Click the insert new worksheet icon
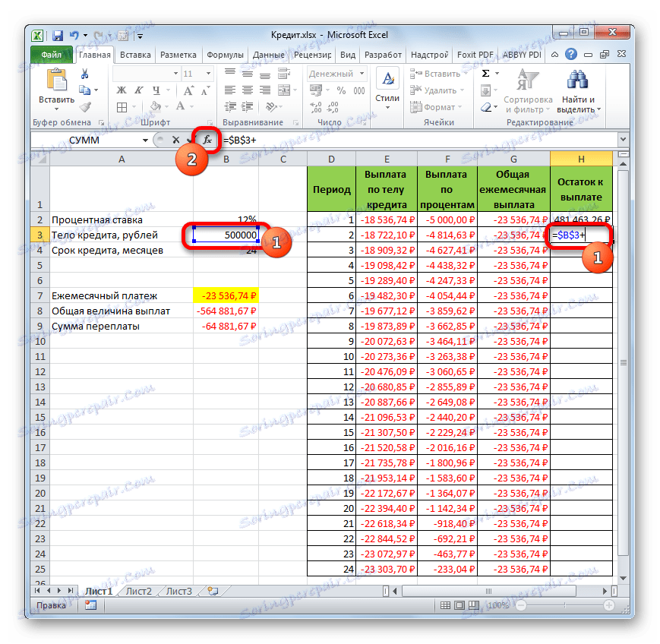The image size is (660, 644). click(213, 591)
